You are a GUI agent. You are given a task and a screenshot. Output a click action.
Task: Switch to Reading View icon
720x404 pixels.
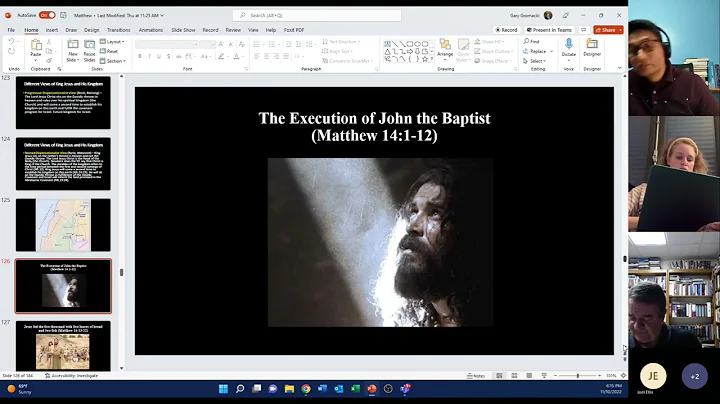coord(529,376)
